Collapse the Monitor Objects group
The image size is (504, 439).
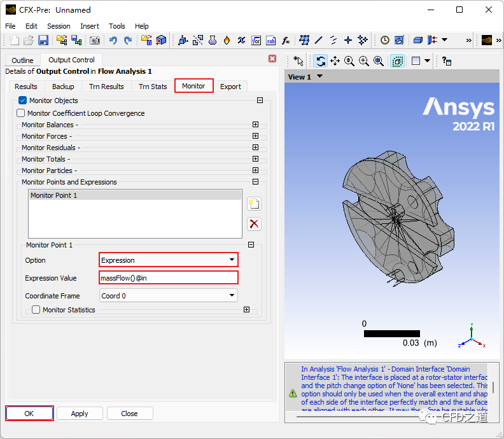click(260, 101)
